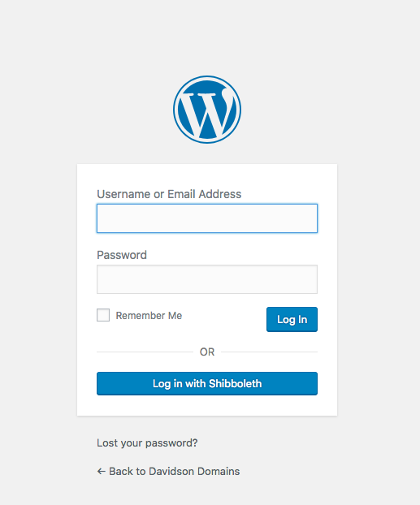Click the OR separator text
Image resolution: width=420 pixels, height=505 pixels.
click(207, 352)
